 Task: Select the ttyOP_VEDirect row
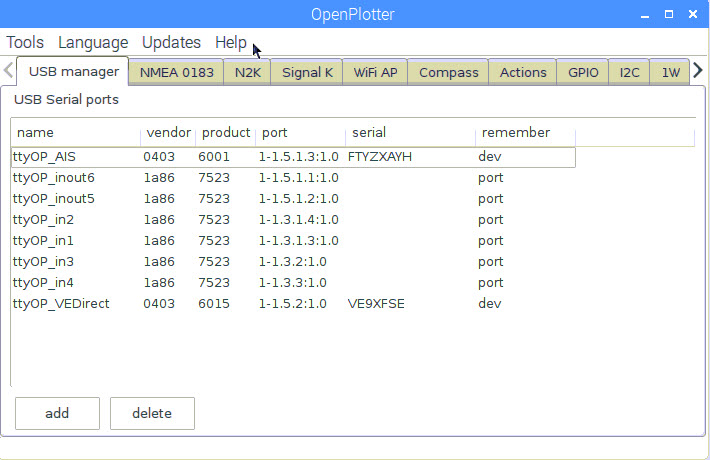pos(293,303)
